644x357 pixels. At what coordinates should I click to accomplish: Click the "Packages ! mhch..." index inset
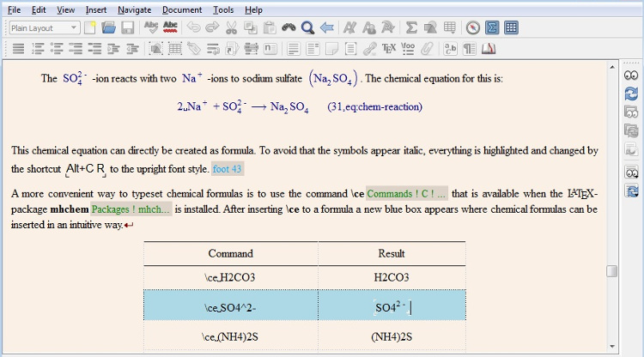(131, 209)
